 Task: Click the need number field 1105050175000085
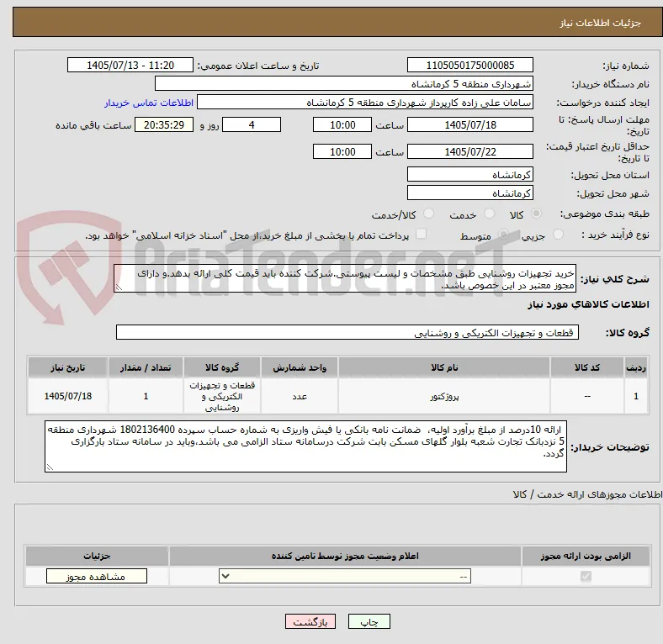tap(470, 66)
